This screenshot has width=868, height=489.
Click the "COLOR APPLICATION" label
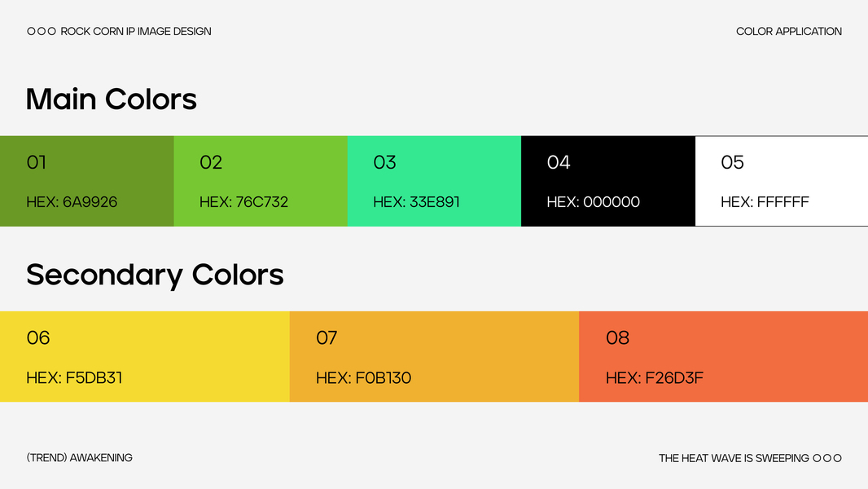[x=789, y=32]
